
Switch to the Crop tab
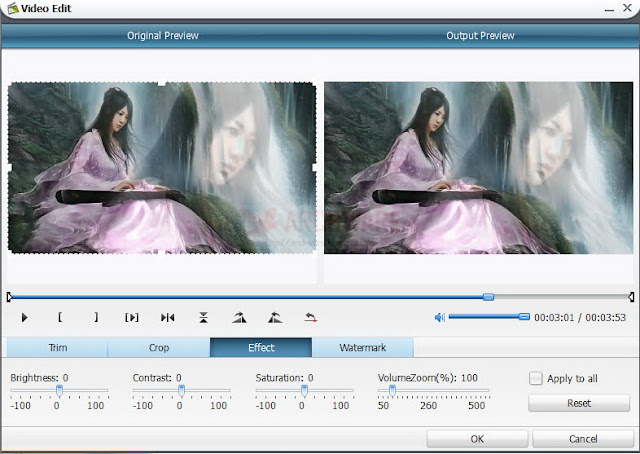point(159,347)
